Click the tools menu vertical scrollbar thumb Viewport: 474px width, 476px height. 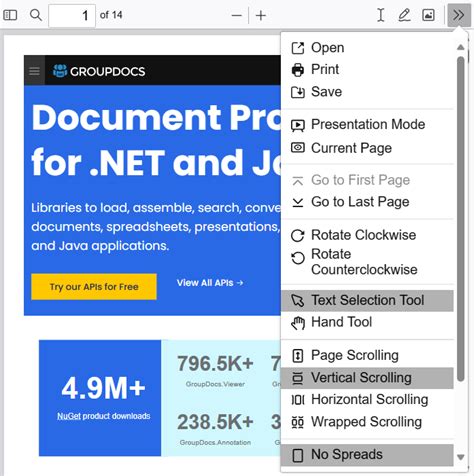point(461,219)
